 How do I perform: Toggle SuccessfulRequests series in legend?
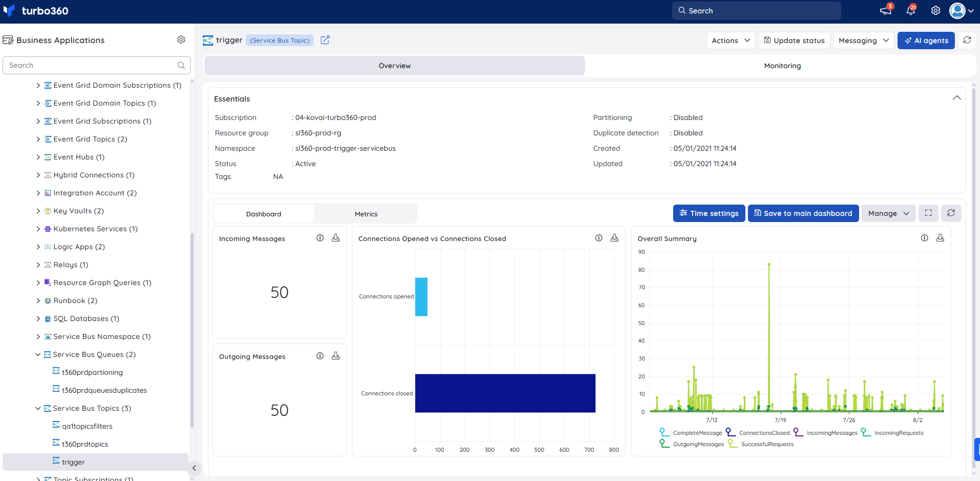click(761, 444)
